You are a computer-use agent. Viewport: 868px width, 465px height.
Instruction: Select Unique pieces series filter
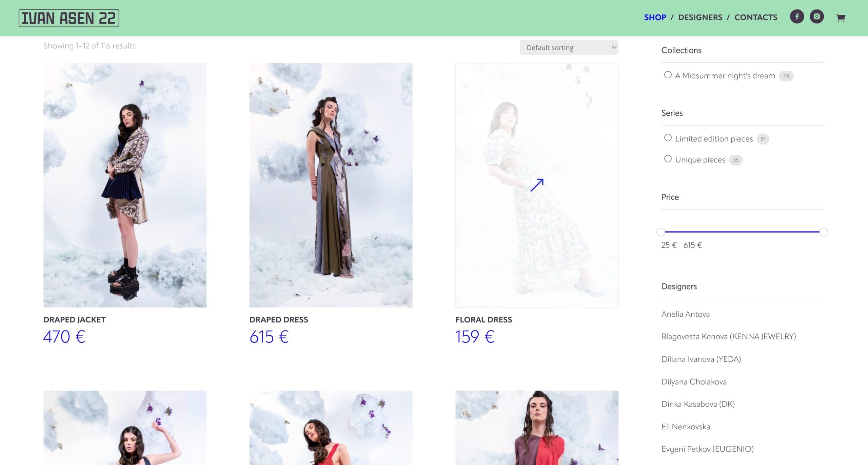point(668,159)
